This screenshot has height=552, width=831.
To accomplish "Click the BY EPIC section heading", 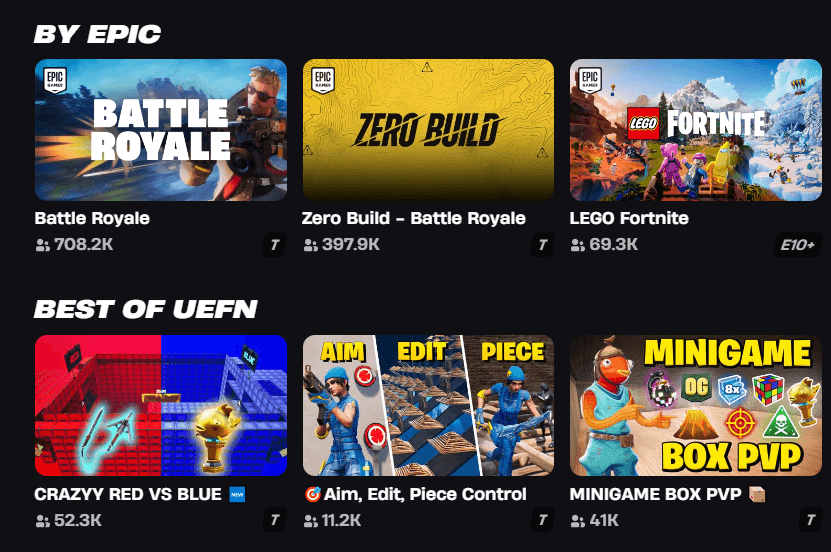I will click(x=97, y=34).
